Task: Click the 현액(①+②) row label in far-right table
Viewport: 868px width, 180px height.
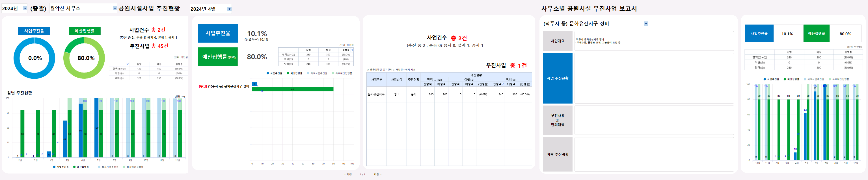Action: point(759,58)
